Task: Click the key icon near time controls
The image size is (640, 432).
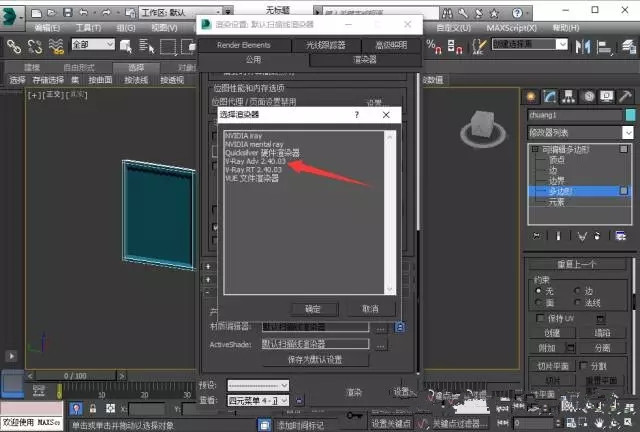Action: pyautogui.click(x=354, y=416)
